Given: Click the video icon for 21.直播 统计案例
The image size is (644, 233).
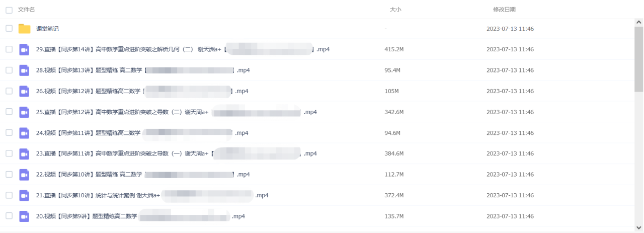Looking at the screenshot, I should pos(24,195).
